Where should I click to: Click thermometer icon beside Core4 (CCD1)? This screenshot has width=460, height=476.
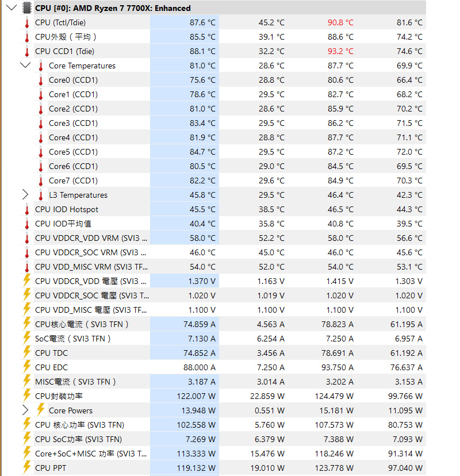[x=41, y=137]
